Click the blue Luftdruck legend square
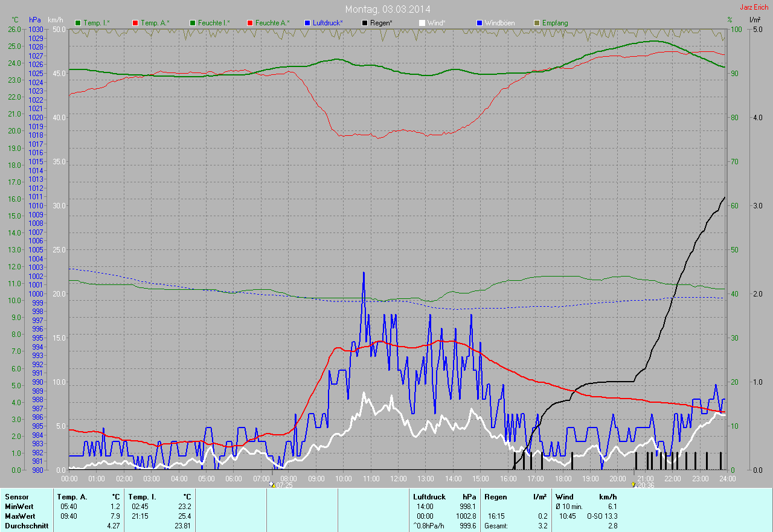This screenshot has width=773, height=532. coord(307,23)
